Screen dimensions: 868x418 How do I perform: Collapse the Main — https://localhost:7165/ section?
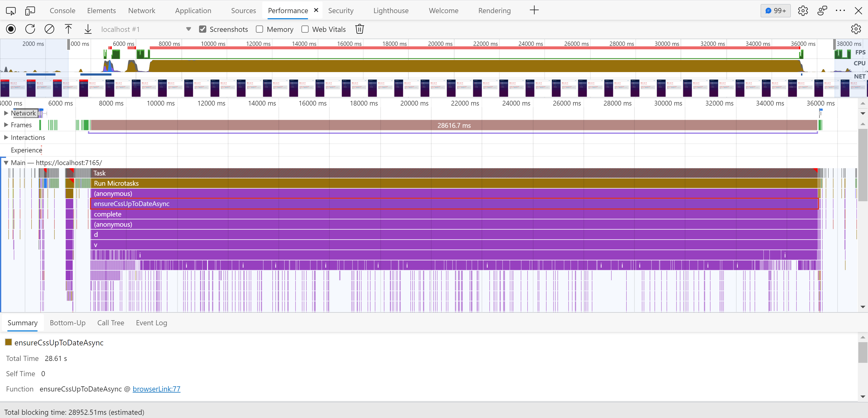pyautogui.click(x=6, y=162)
